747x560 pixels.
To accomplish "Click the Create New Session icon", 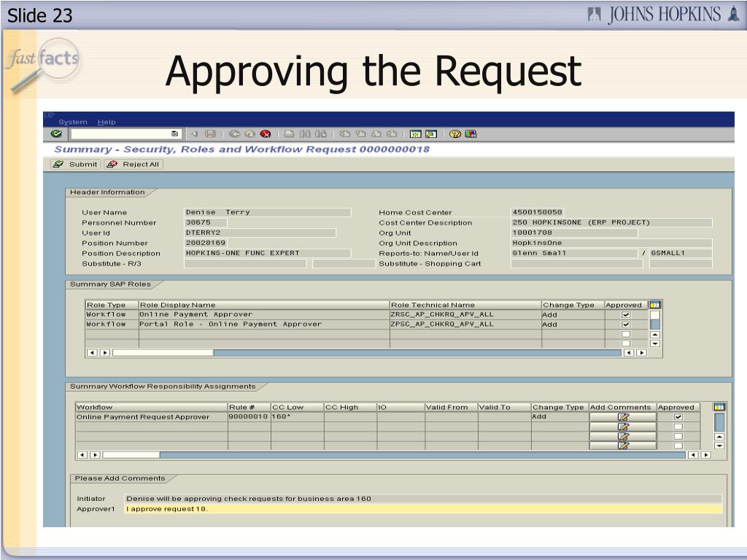I will point(415,134).
